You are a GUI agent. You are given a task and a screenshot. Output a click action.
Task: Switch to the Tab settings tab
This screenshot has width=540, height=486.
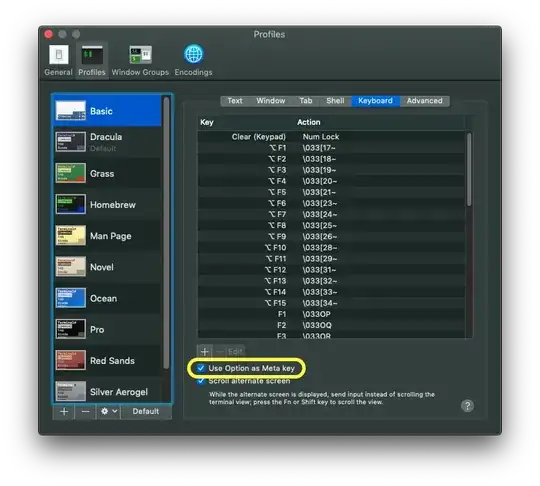coord(306,101)
